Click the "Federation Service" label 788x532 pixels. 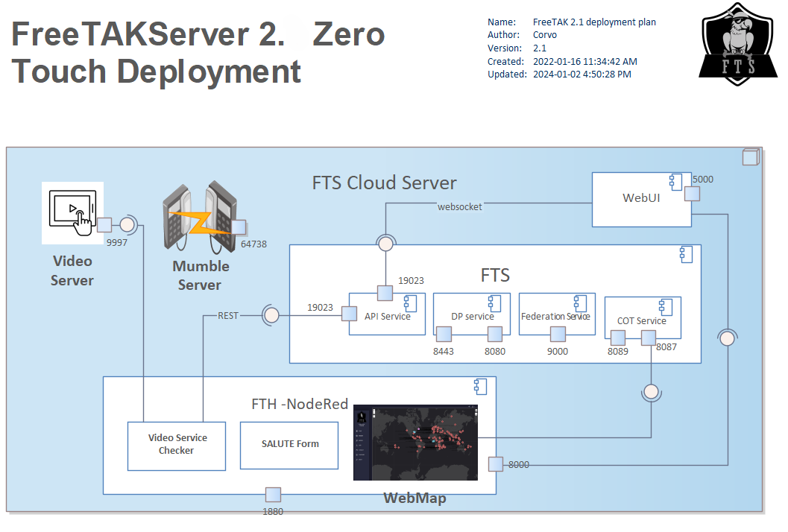(x=555, y=317)
